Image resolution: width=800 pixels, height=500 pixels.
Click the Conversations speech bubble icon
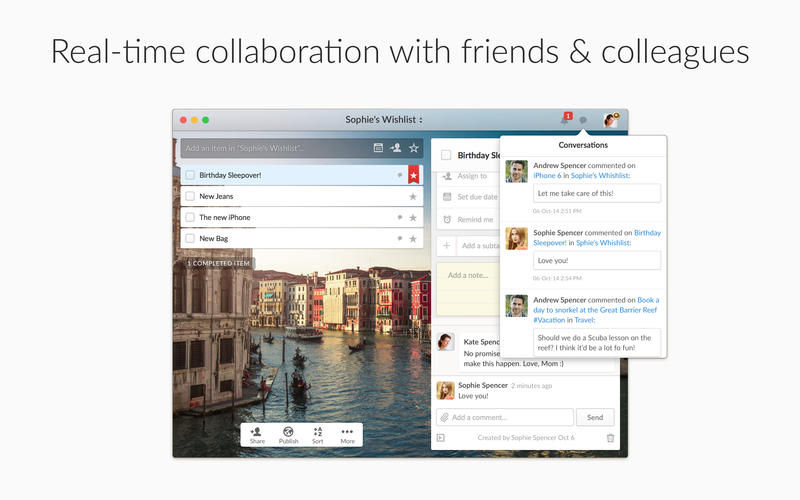pos(583,120)
